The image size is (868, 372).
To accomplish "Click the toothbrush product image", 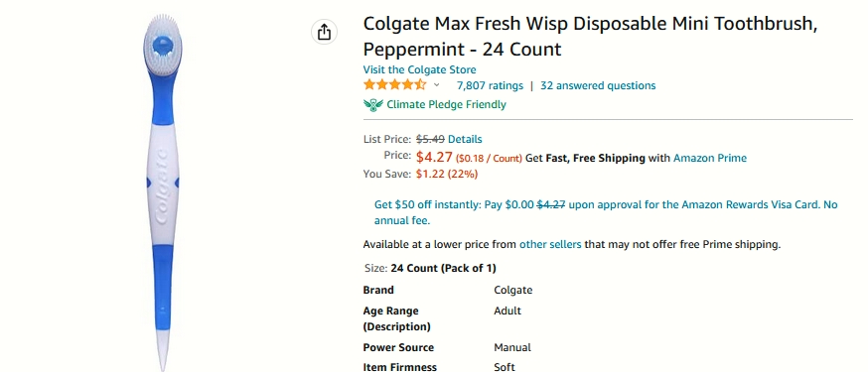I will coord(162,191).
